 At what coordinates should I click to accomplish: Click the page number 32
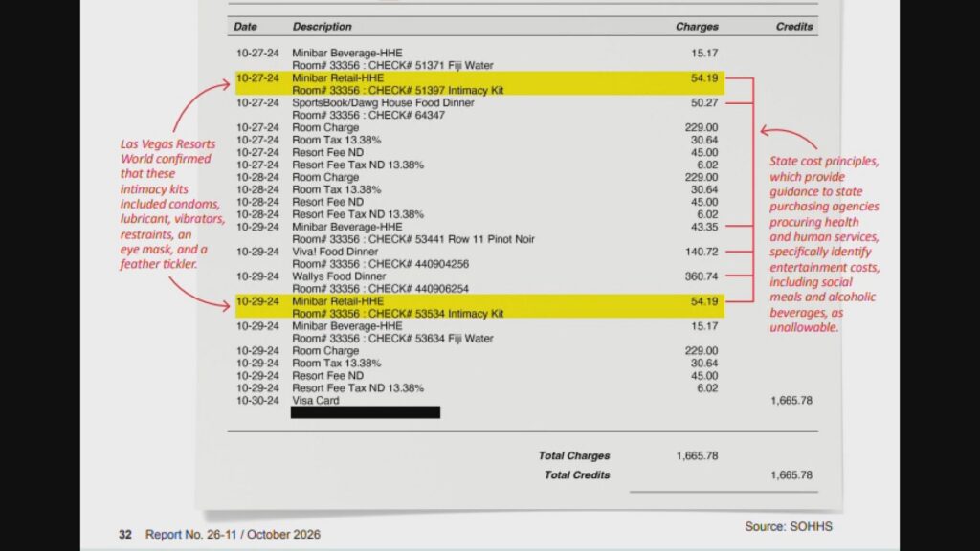point(125,535)
